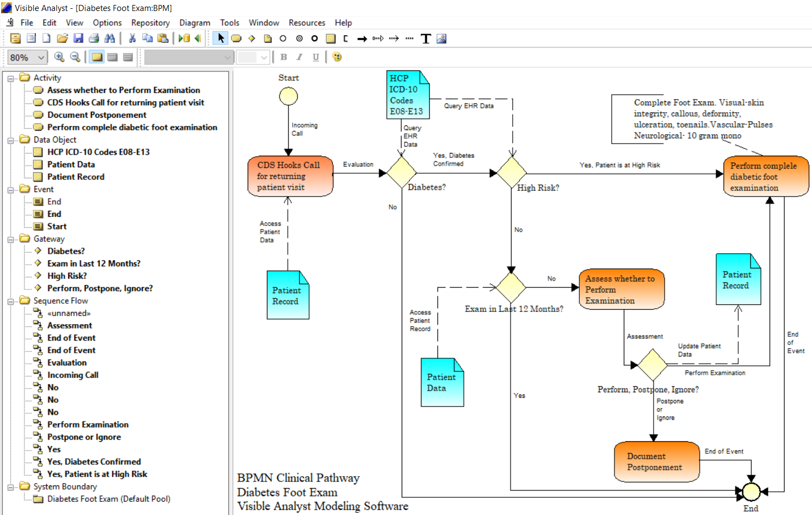Open the Repository menu
This screenshot has width=812, height=515.
click(150, 23)
